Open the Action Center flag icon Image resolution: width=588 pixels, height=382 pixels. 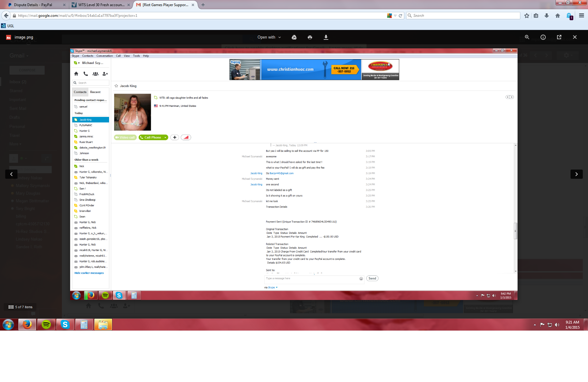pos(542,325)
